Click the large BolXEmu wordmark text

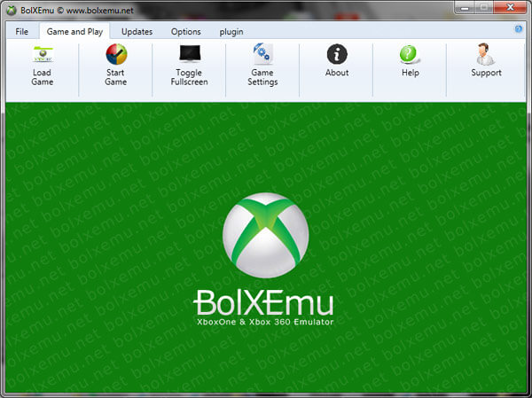click(x=263, y=302)
